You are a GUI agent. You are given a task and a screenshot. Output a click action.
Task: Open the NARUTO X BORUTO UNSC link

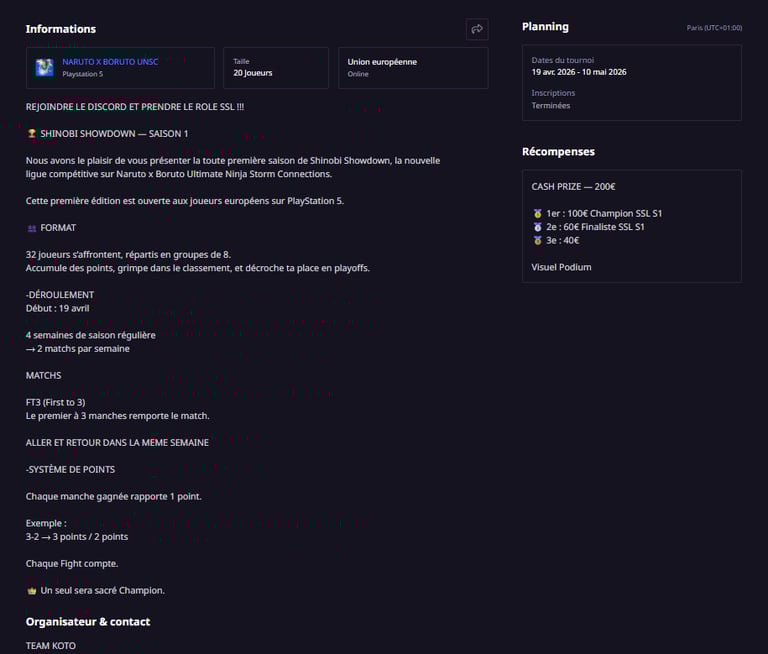(110, 62)
